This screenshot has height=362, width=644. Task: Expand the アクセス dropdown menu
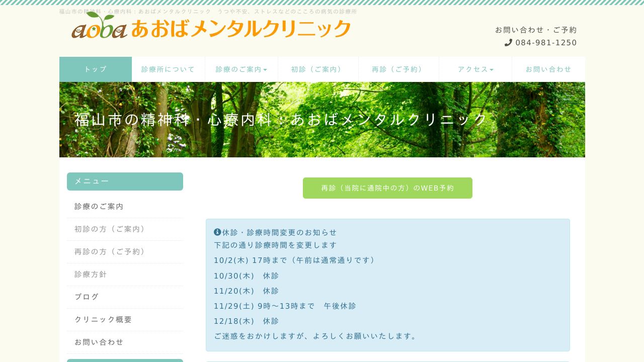tap(475, 69)
